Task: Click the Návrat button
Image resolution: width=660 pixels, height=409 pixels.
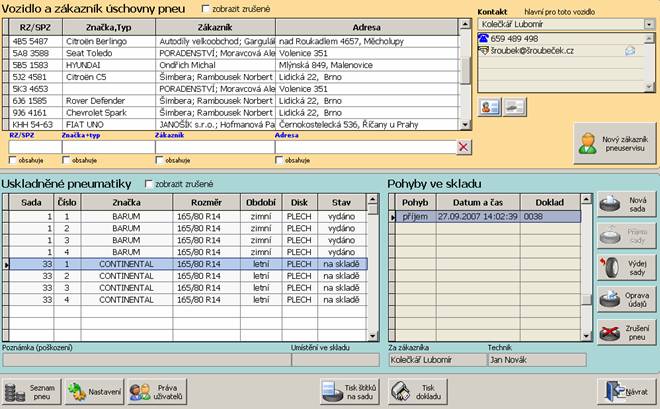Action: point(624,391)
